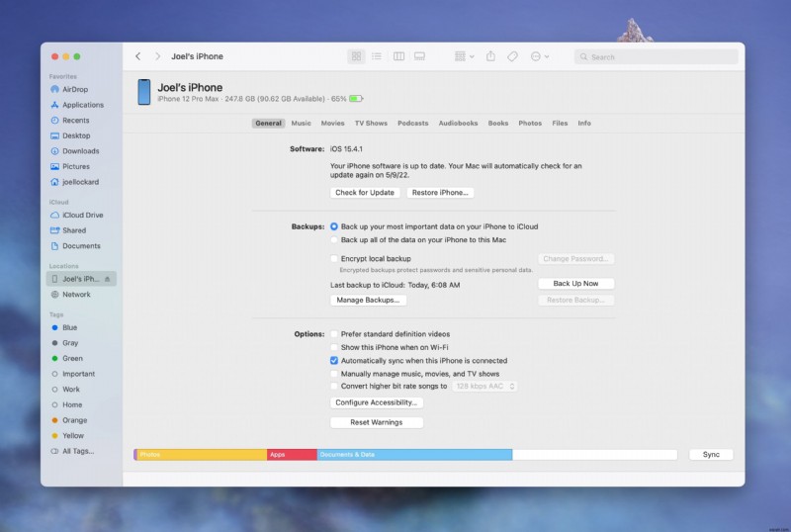Image resolution: width=791 pixels, height=532 pixels.
Task: Click the Back Up Now button
Action: tap(575, 284)
